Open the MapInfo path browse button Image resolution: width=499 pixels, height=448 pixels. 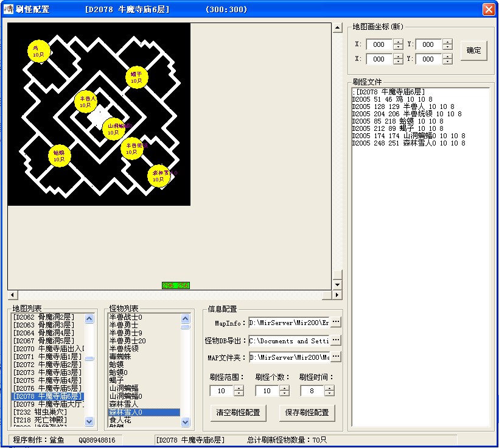pos(336,322)
